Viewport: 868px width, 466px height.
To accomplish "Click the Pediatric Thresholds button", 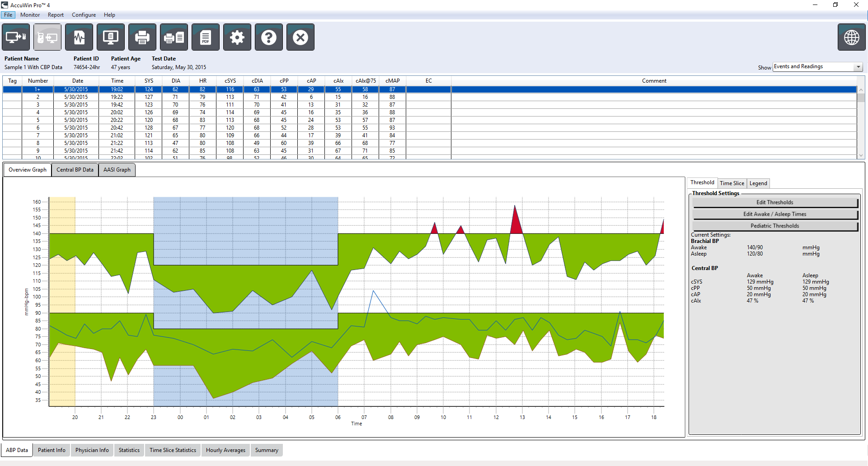I will (775, 226).
